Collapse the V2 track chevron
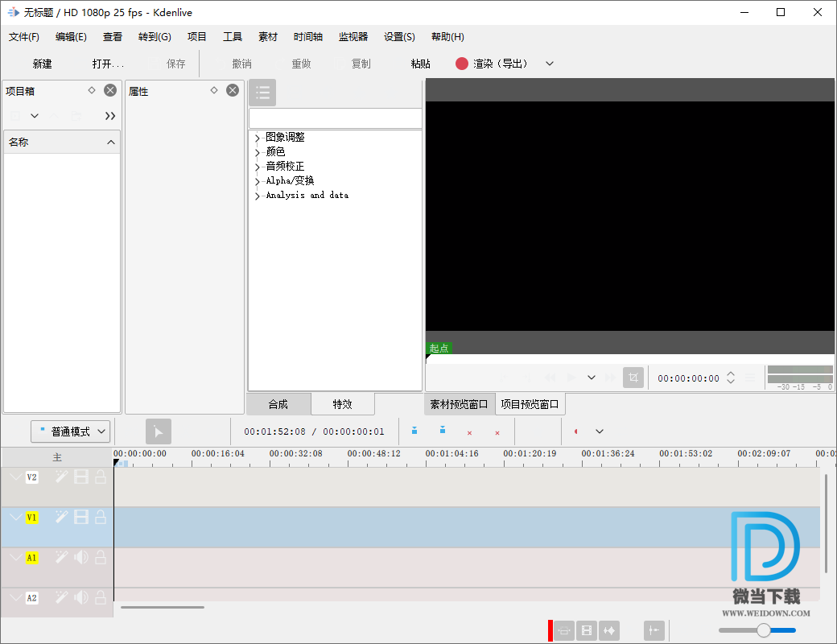The image size is (837, 644). coord(15,477)
